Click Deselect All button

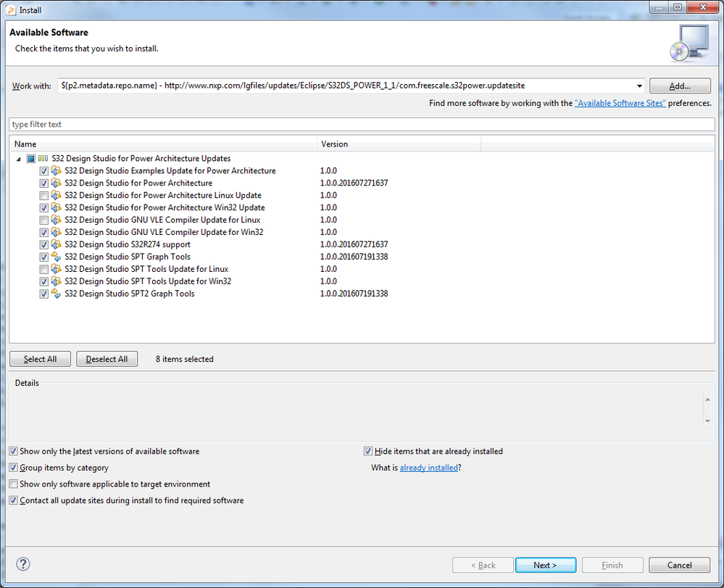(x=107, y=359)
